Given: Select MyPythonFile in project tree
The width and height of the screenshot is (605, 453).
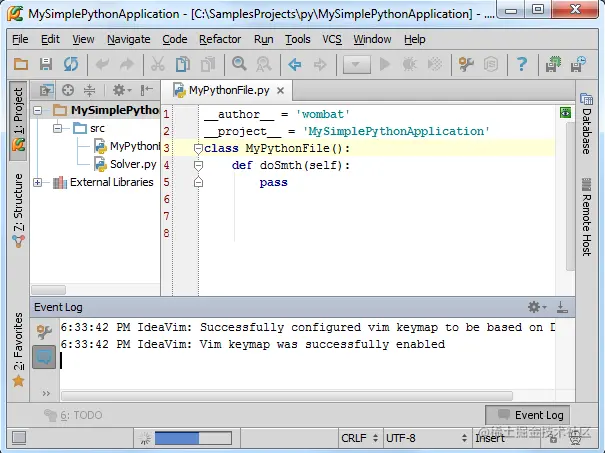Looking at the screenshot, I should tap(127, 146).
